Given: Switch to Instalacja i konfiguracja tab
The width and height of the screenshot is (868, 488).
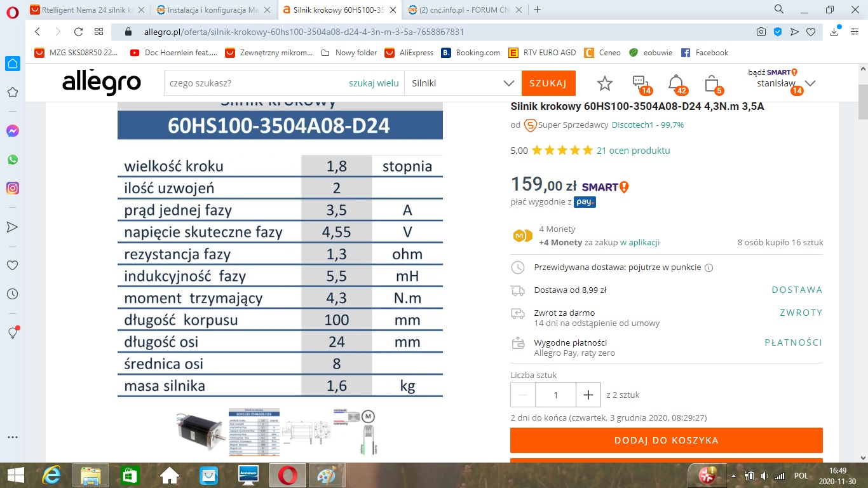Looking at the screenshot, I should pos(215,10).
